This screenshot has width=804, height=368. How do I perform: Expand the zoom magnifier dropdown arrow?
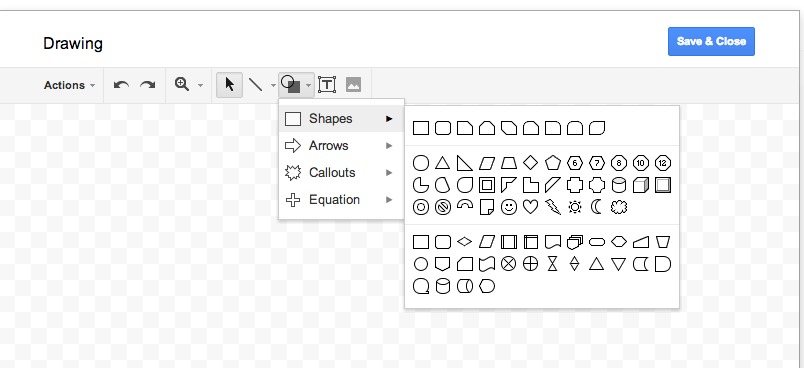click(x=200, y=86)
